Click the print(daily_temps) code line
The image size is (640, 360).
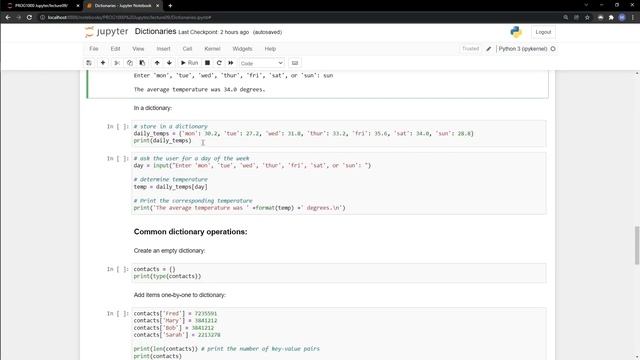point(162,141)
